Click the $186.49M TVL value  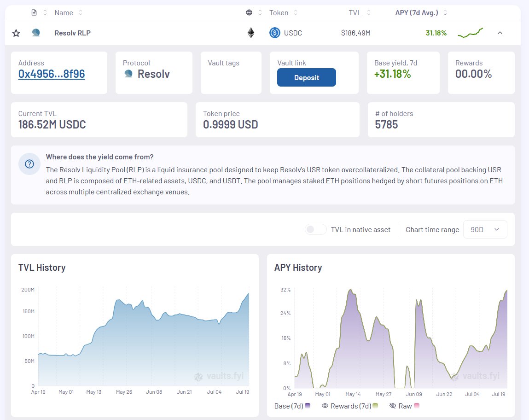pos(355,33)
